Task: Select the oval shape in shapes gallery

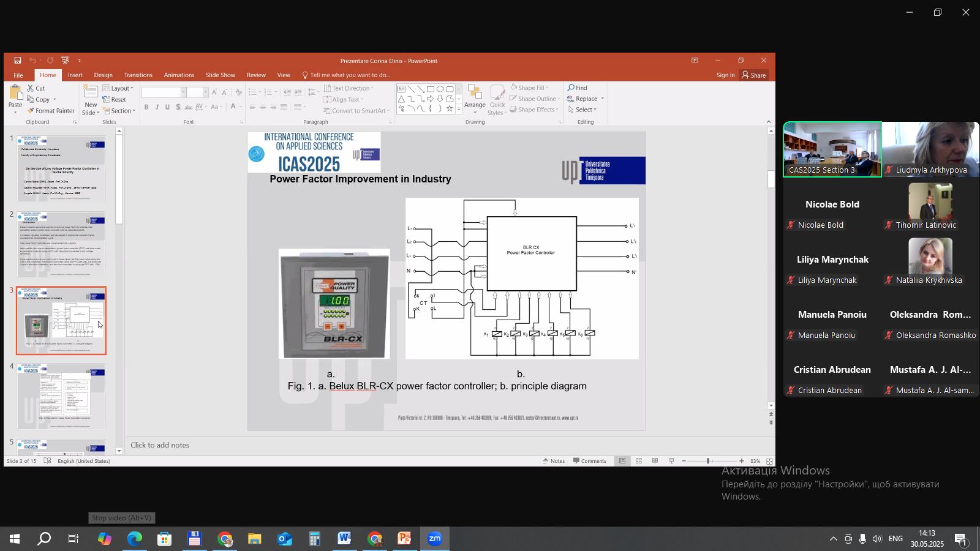Action: 440,89
